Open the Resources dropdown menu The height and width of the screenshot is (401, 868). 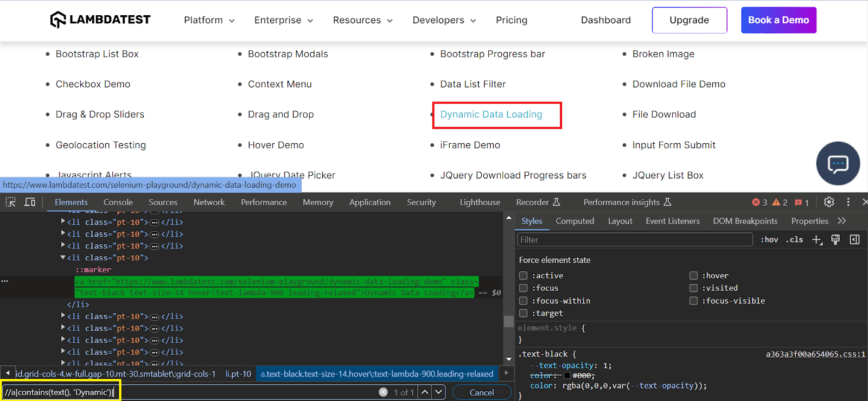click(363, 20)
